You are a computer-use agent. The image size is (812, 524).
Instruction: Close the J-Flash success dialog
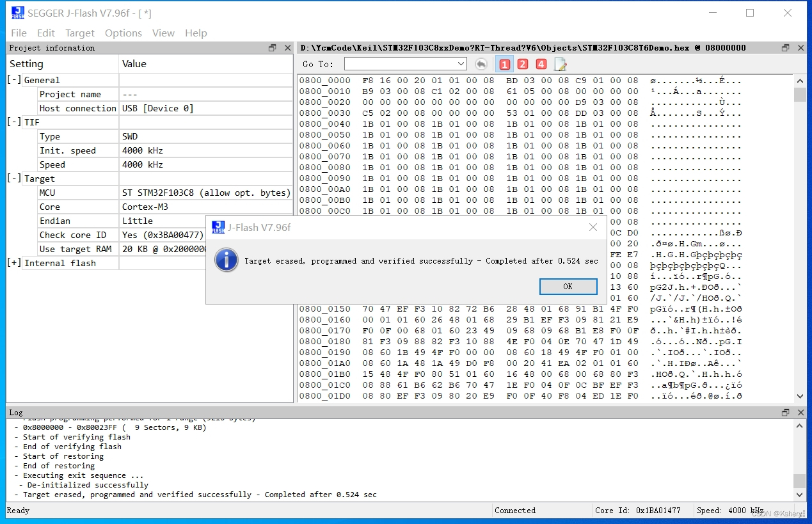coord(593,227)
